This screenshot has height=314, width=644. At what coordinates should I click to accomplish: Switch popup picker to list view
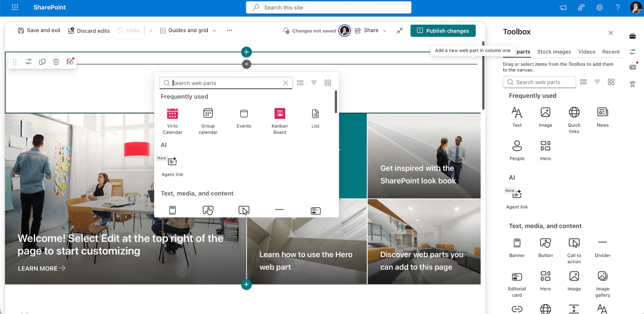[x=300, y=83]
